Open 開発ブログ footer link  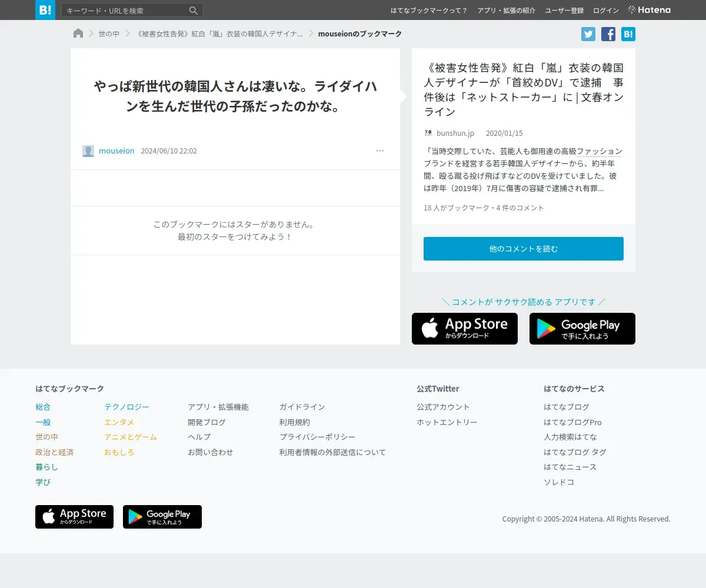click(207, 422)
